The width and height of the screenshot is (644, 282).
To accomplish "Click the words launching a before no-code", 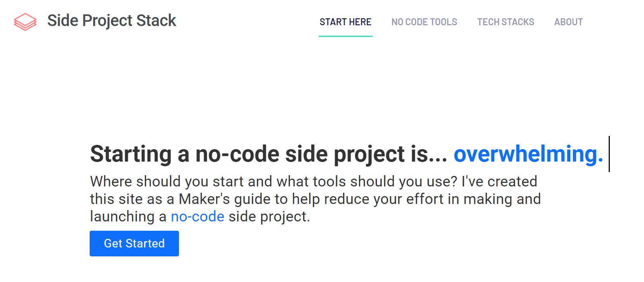I will pyautogui.click(x=128, y=216).
